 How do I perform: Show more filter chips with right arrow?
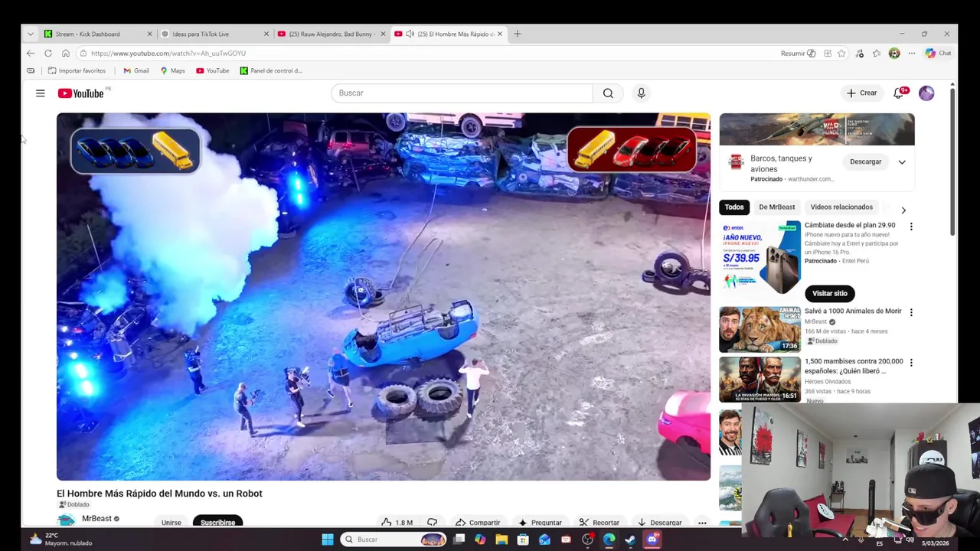tap(903, 210)
